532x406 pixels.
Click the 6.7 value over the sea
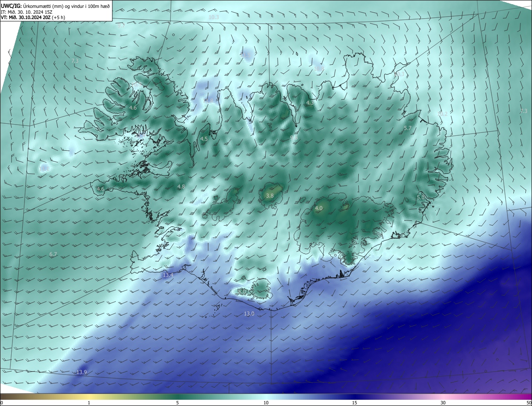53,254
